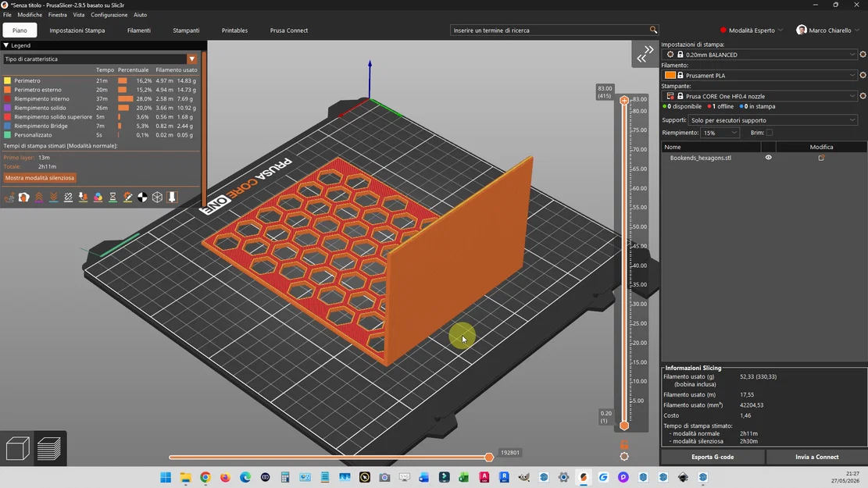
Task: Click Mostra modalità silenziosa button
Action: [39, 177]
